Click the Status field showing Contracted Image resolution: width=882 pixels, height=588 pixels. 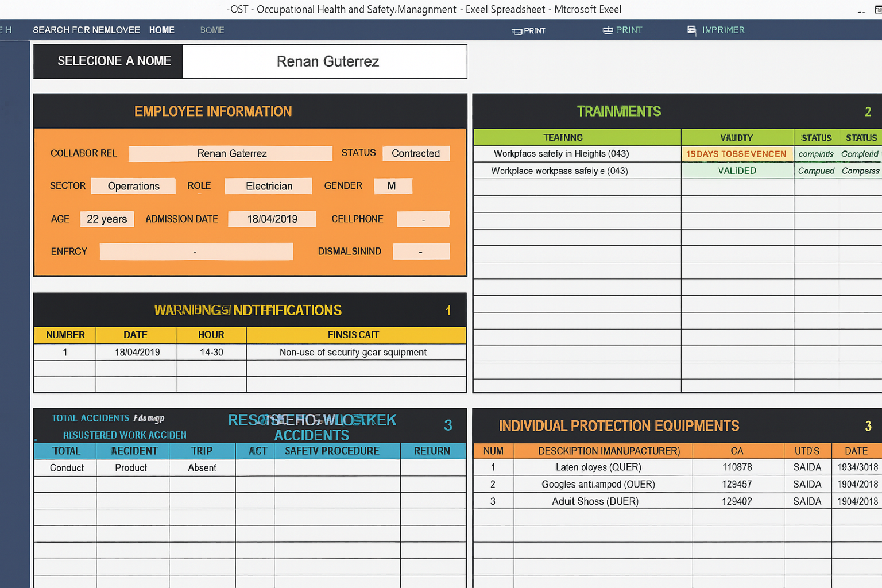tap(416, 153)
